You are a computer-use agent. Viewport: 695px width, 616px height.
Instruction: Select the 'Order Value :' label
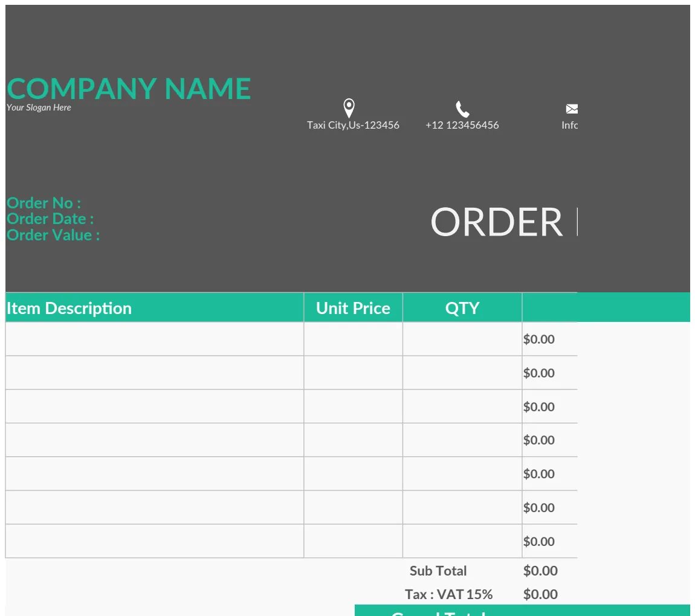[53, 235]
